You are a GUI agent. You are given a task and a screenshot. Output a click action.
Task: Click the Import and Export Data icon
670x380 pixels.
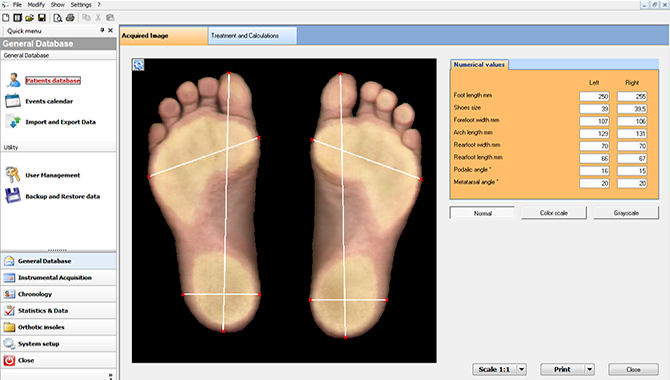(14, 122)
